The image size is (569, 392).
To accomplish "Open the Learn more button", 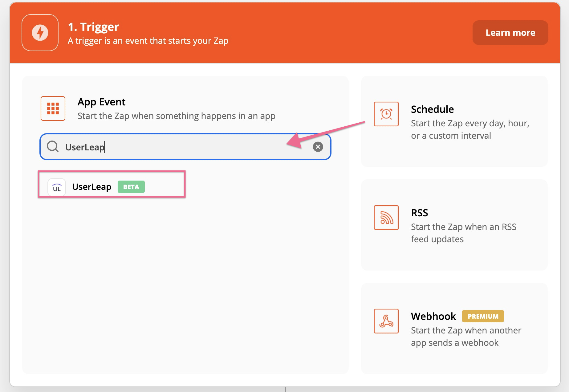I will (510, 33).
